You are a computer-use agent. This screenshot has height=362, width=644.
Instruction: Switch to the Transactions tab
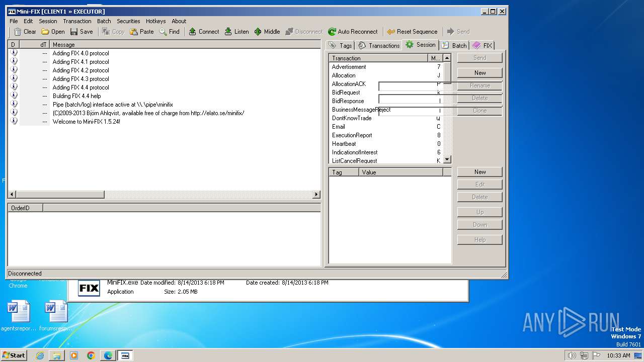(x=379, y=45)
